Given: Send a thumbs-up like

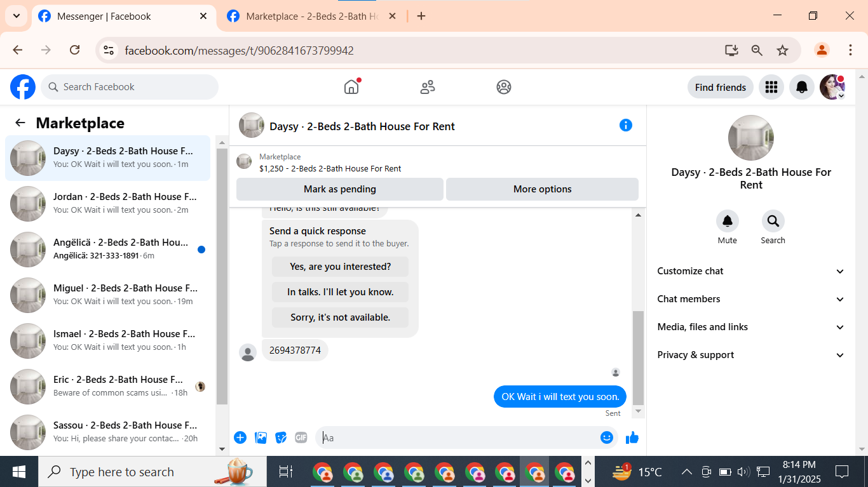Looking at the screenshot, I should [632, 437].
